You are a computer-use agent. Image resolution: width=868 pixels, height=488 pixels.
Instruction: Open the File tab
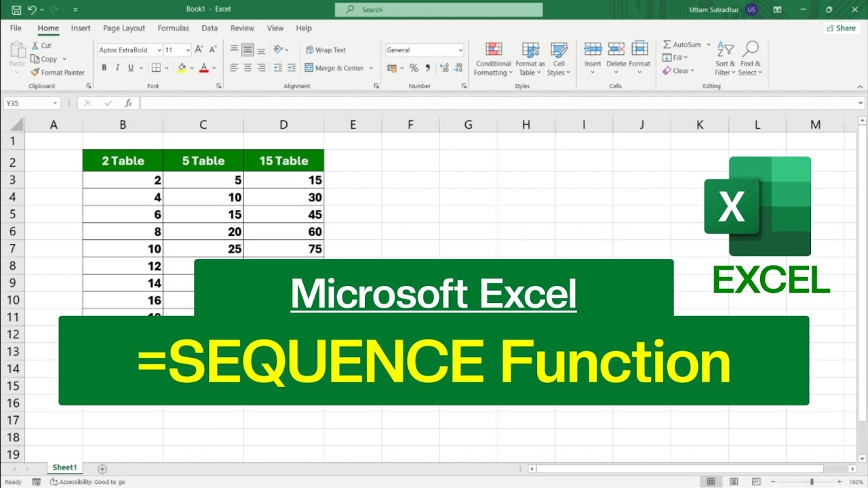pyautogui.click(x=16, y=28)
